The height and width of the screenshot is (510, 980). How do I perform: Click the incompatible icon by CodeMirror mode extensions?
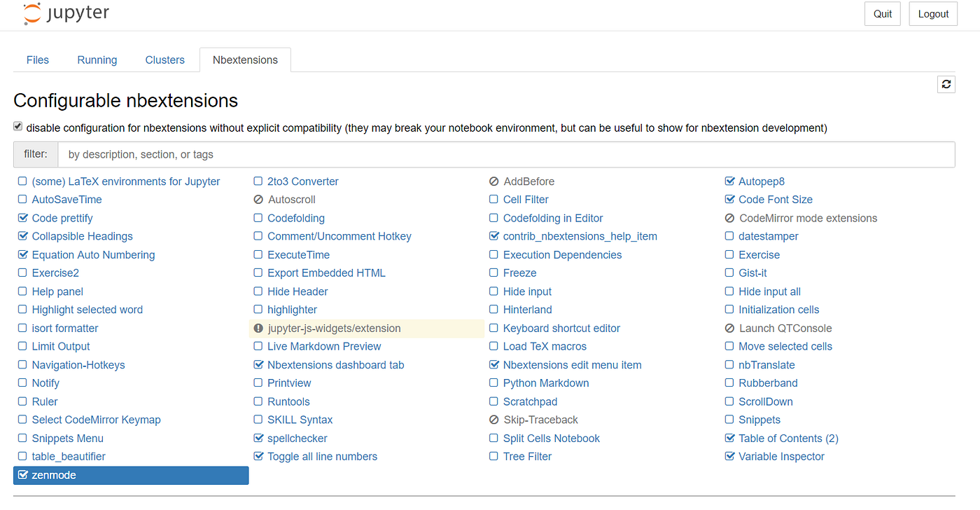click(x=730, y=218)
